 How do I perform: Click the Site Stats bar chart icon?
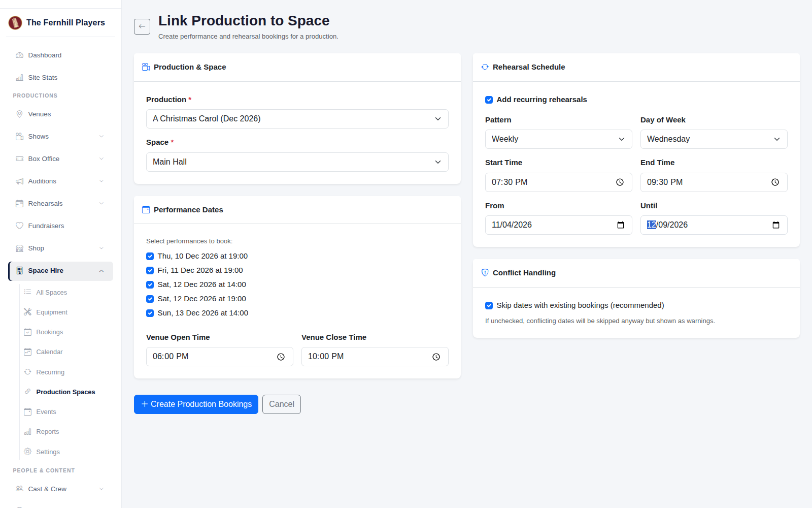click(x=19, y=78)
